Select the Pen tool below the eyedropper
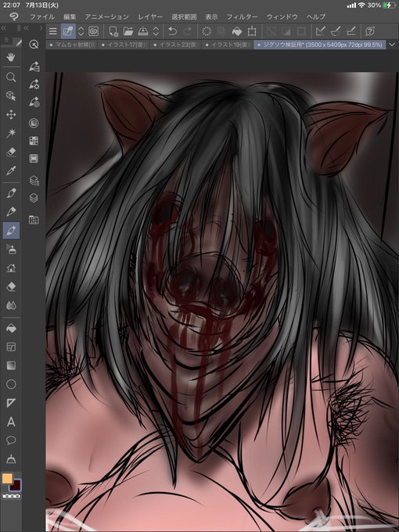 pyautogui.click(x=11, y=193)
